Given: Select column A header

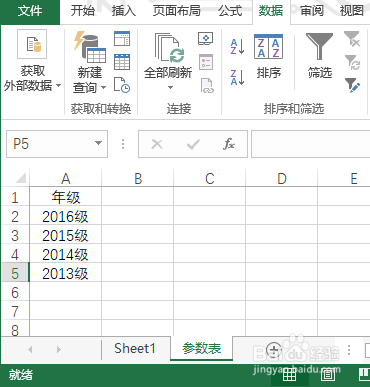Looking at the screenshot, I should (x=66, y=179).
